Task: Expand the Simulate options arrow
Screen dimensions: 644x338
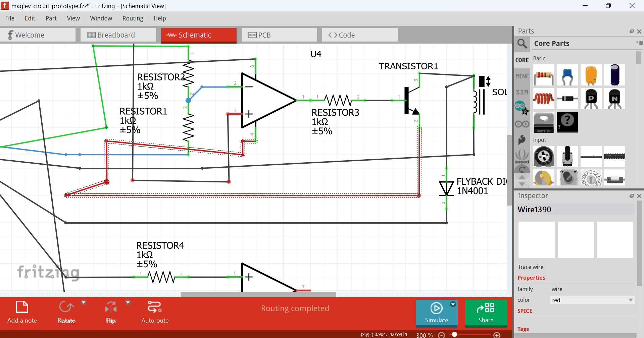Action: 453,304
